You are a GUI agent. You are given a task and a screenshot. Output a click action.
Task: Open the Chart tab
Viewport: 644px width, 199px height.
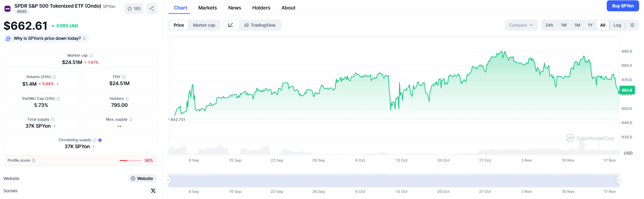180,8
